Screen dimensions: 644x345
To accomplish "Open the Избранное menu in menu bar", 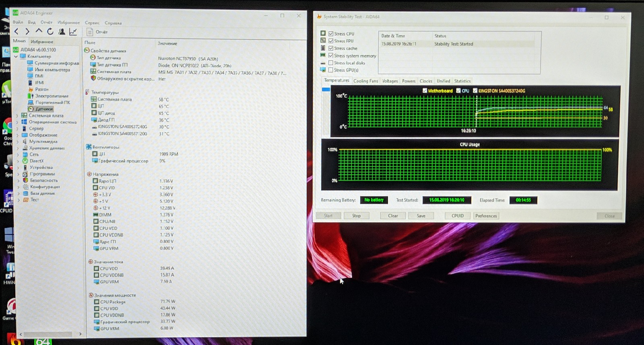I will pyautogui.click(x=68, y=23).
